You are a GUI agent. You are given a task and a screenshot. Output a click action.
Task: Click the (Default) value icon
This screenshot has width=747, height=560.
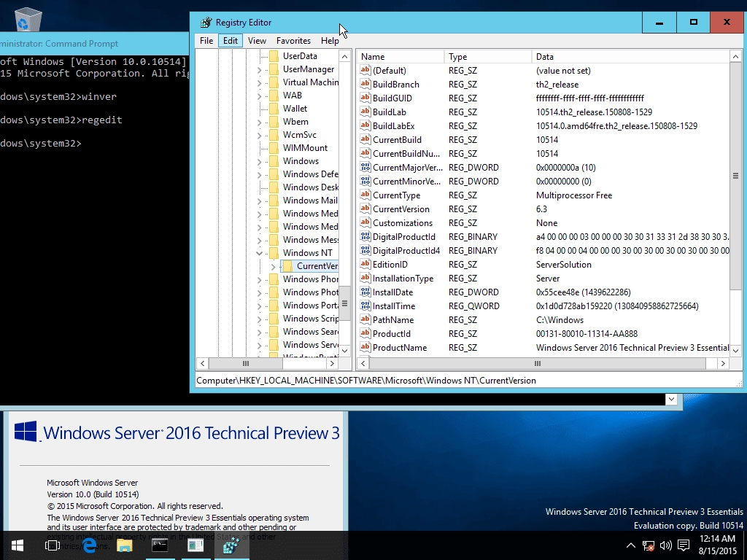[x=365, y=70]
